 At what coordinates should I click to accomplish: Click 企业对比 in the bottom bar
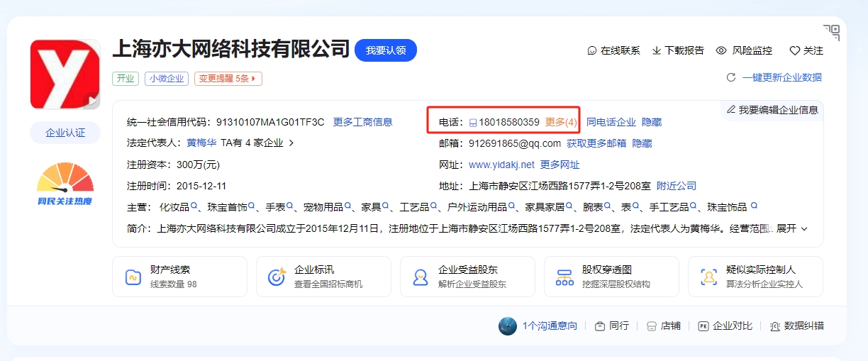coord(725,326)
